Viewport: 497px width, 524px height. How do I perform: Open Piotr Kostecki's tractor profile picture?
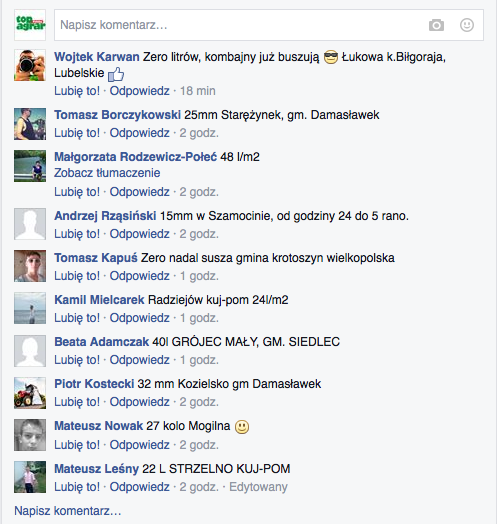click(x=30, y=393)
